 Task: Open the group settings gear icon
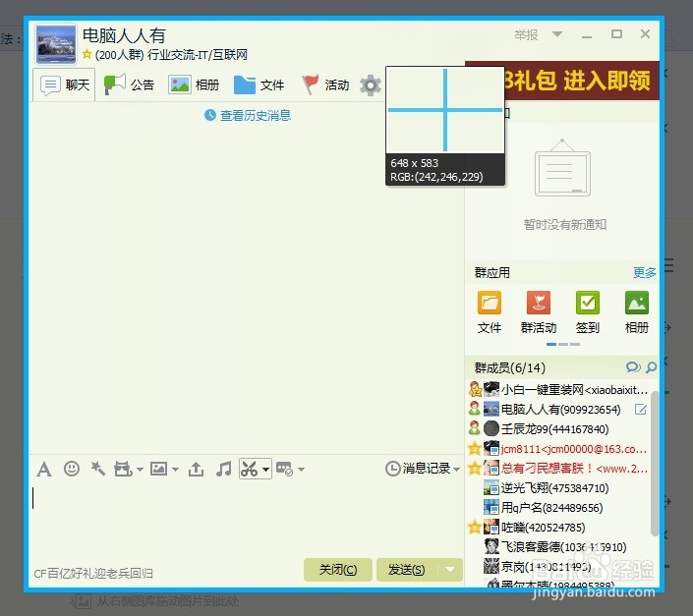coord(370,84)
